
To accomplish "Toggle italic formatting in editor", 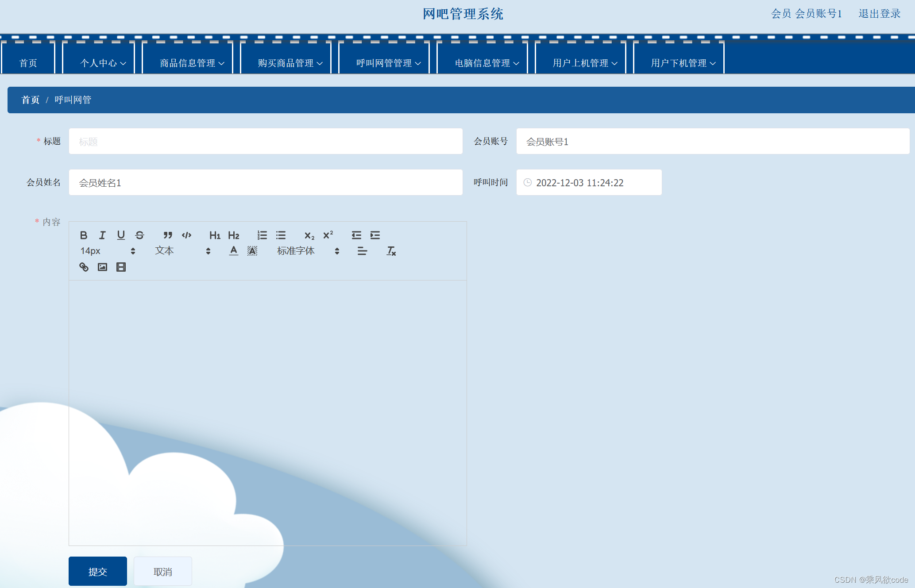I will click(x=102, y=235).
